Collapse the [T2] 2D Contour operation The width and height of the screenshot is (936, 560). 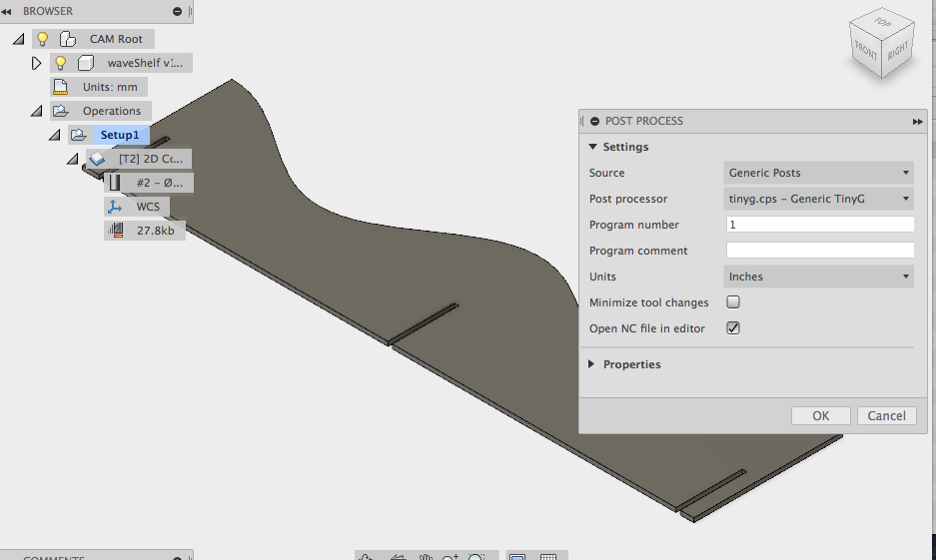click(x=72, y=160)
